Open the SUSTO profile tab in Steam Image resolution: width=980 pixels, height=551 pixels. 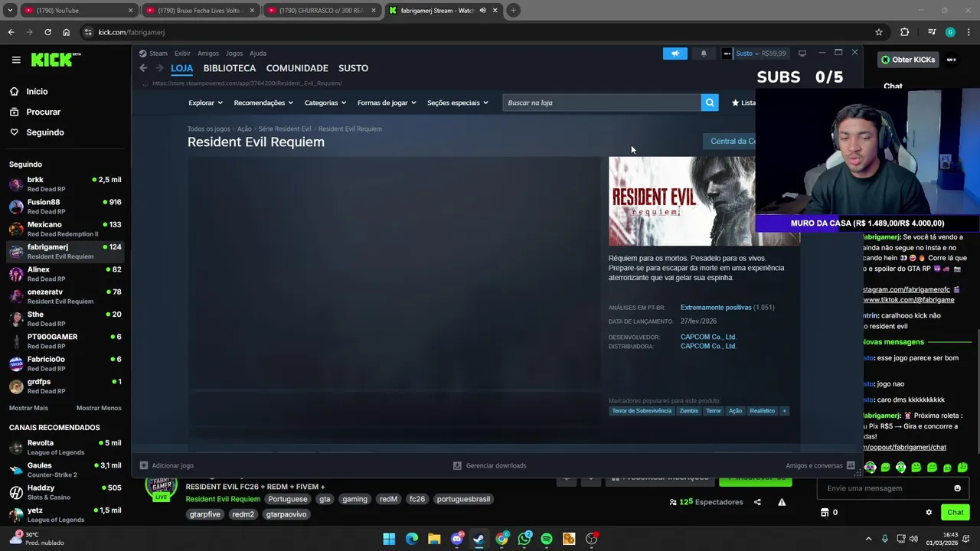[353, 68]
